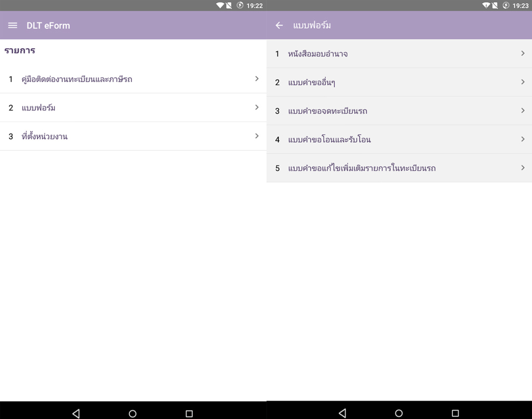Tap the 19:22 clock in the status bar

(255, 6)
